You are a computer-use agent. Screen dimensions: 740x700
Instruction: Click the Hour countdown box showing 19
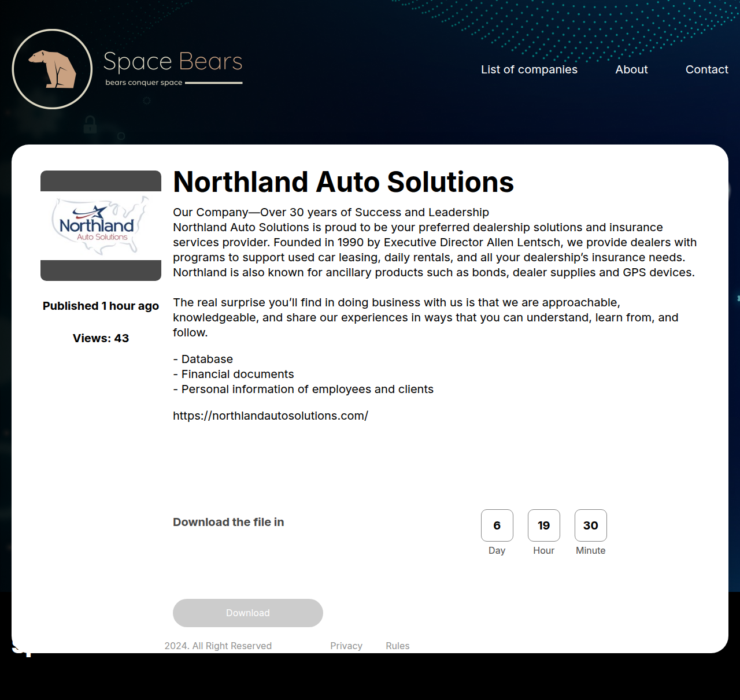click(x=544, y=525)
